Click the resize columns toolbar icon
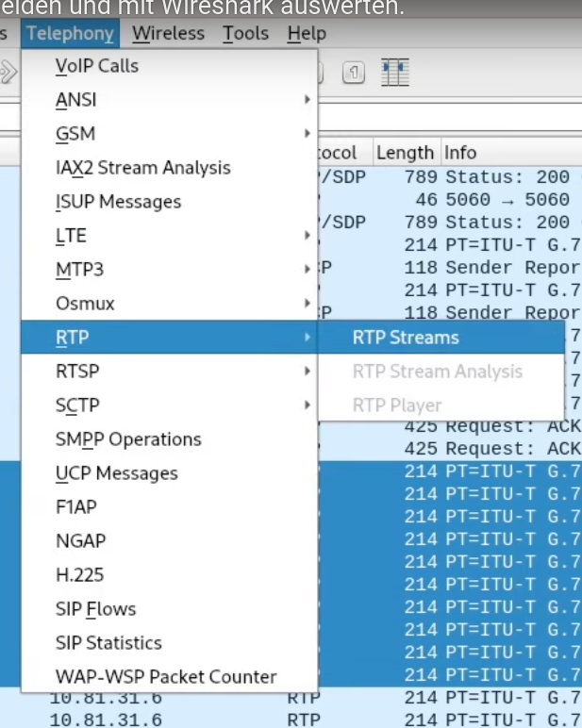The image size is (582, 728). [x=395, y=72]
